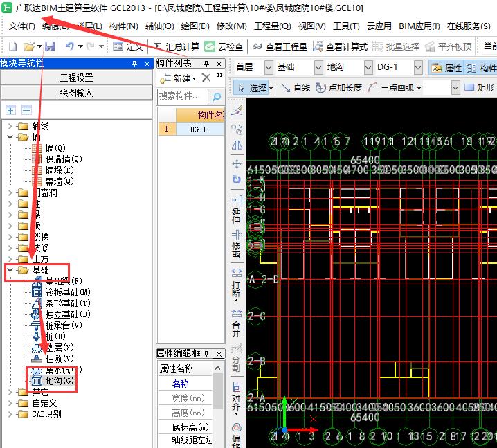Collapse the 基础 tree folder
497x448 pixels.
click(10, 270)
